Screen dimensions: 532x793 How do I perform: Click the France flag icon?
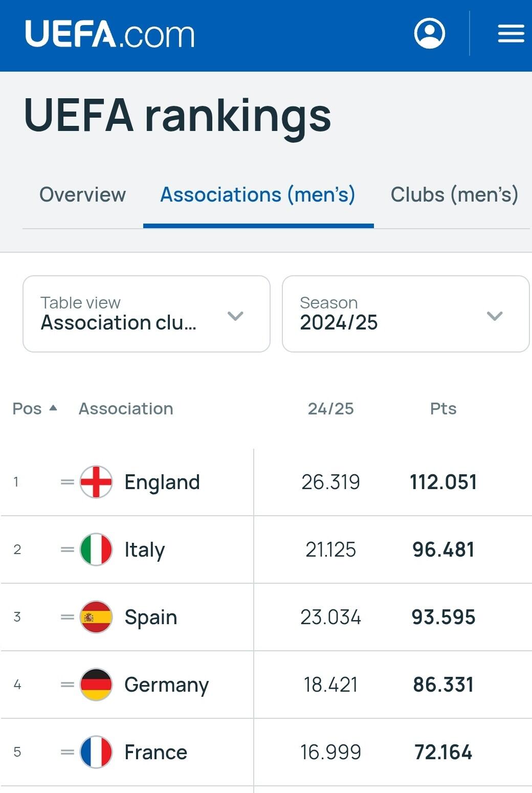pos(96,752)
